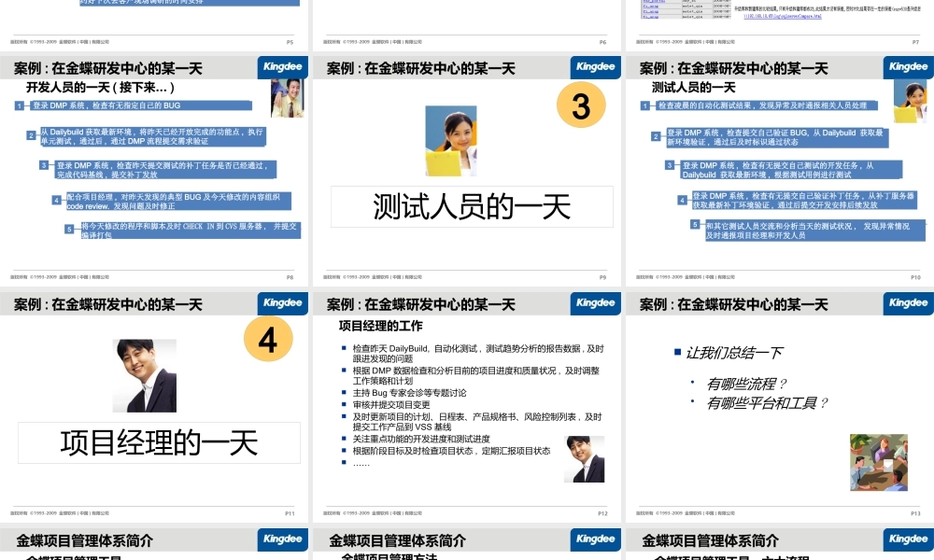Click step badge 2 beside 从 Dailybuild 获取最新环境
Viewport: 934px width, 560px height.
point(31,135)
